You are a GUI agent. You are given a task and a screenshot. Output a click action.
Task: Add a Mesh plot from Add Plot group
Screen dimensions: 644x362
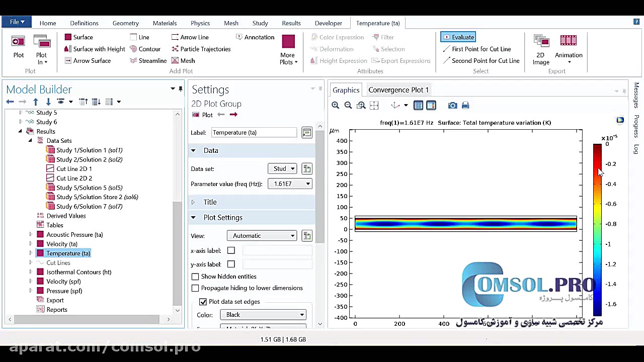(183, 61)
